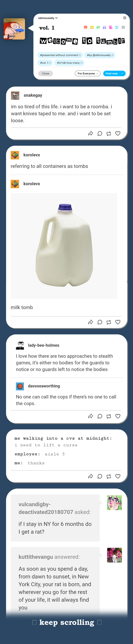Viewport: 133px width, 644px height.
Task: Insert a read-more break icon
Action: (x=123, y=27)
